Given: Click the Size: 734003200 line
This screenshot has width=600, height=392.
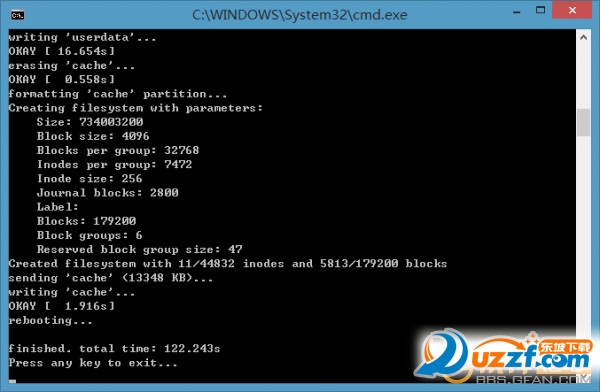Looking at the screenshot, I should click(90, 122).
